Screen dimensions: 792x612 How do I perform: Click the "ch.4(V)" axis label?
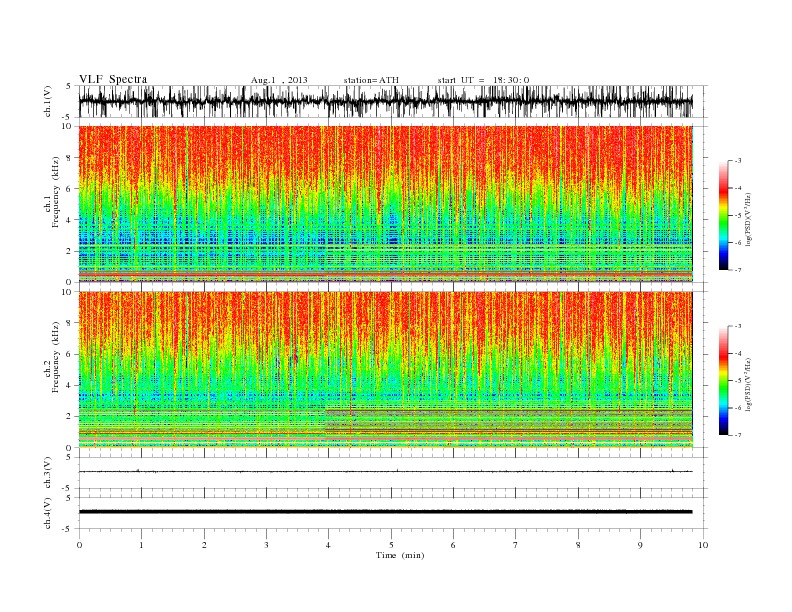48,513
